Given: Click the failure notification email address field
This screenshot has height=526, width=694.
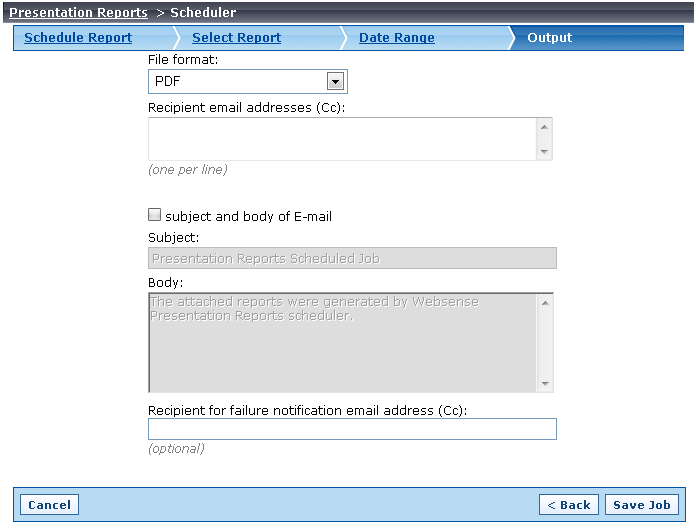Looking at the screenshot, I should point(352,429).
